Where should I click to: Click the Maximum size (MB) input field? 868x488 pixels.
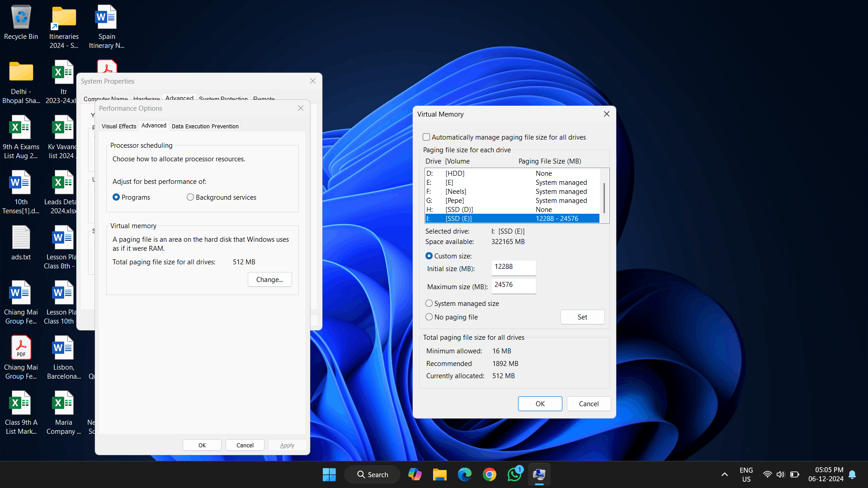coord(514,285)
